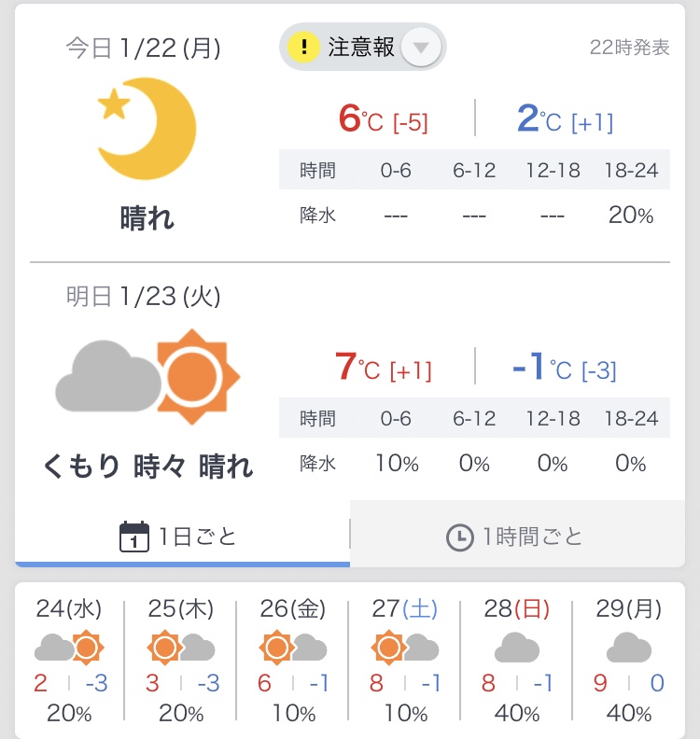Image resolution: width=700 pixels, height=739 pixels.
Task: Open the 注意報 advisory label
Action: click(361, 47)
